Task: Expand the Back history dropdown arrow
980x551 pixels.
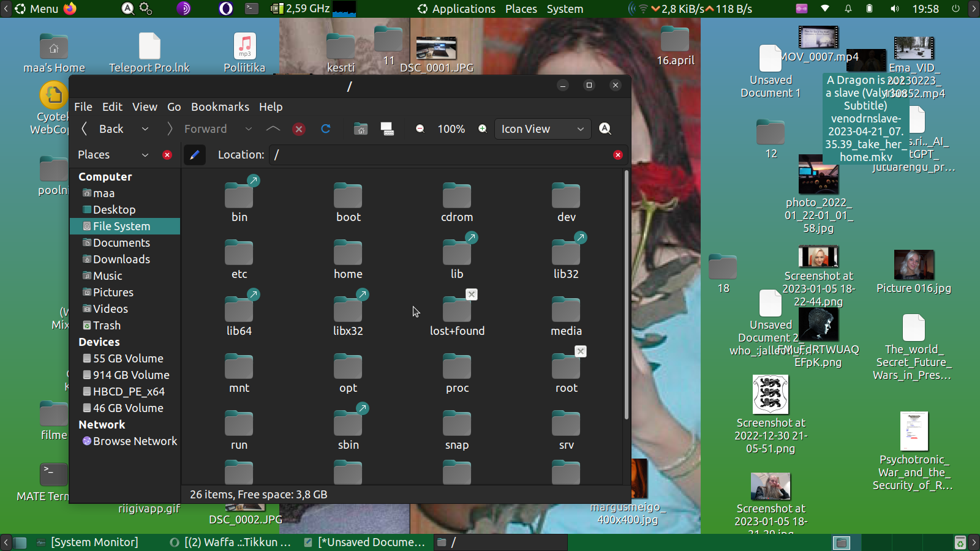Action: (145, 129)
